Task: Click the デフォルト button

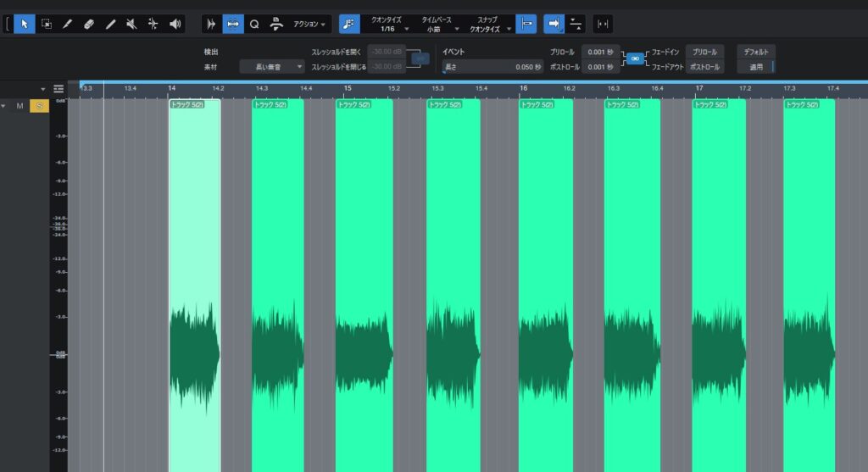Action: coord(755,52)
